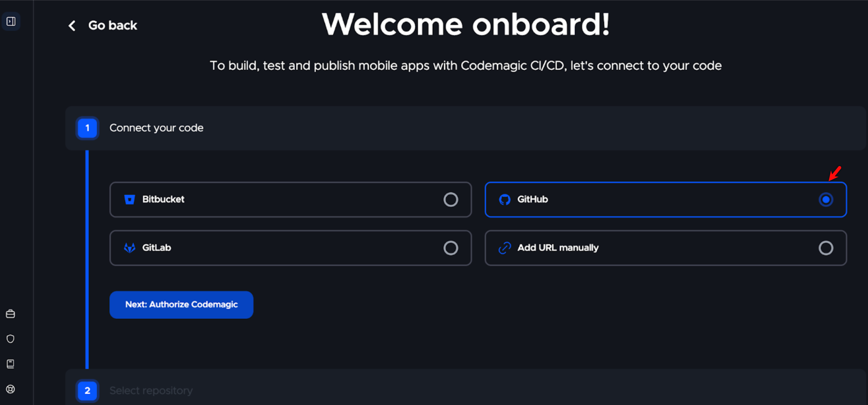Image resolution: width=868 pixels, height=405 pixels.
Task: Expand step 2 Select repository section
Action: [151, 390]
